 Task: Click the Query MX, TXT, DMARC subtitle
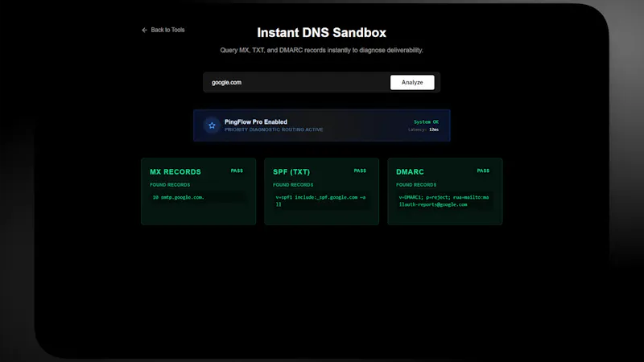tap(321, 51)
